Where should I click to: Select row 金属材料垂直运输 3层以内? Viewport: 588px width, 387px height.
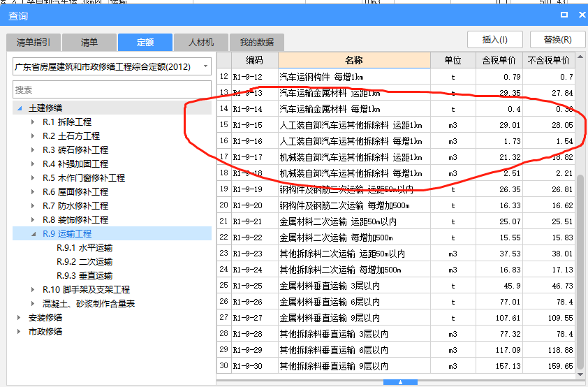click(x=330, y=286)
